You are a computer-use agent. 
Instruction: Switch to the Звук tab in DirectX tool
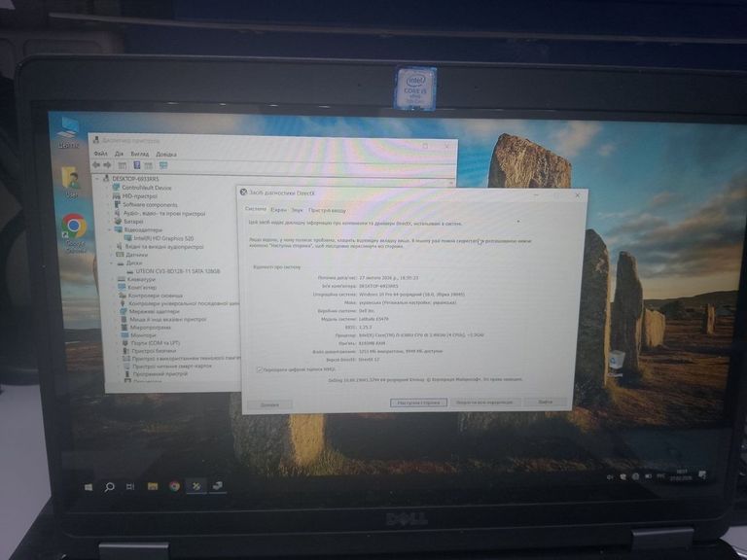tap(298, 210)
